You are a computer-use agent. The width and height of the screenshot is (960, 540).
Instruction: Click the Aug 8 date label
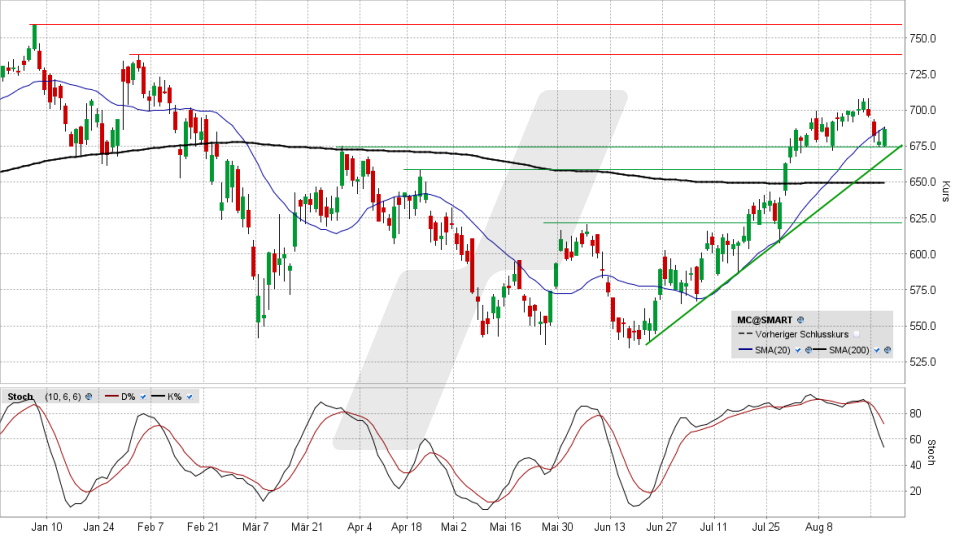click(819, 527)
